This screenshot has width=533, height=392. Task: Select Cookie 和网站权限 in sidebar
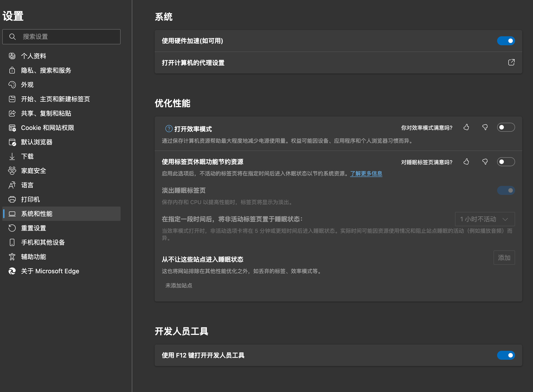(48, 128)
